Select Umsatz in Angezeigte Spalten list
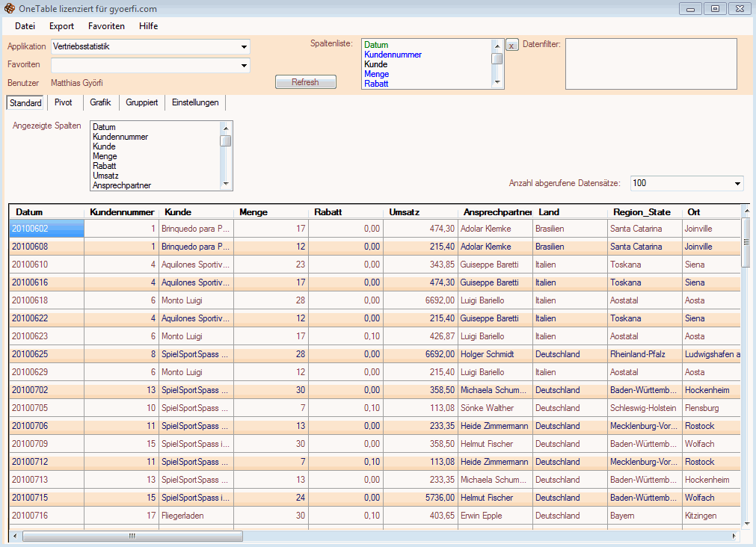The width and height of the screenshot is (756, 547). pyautogui.click(x=105, y=176)
